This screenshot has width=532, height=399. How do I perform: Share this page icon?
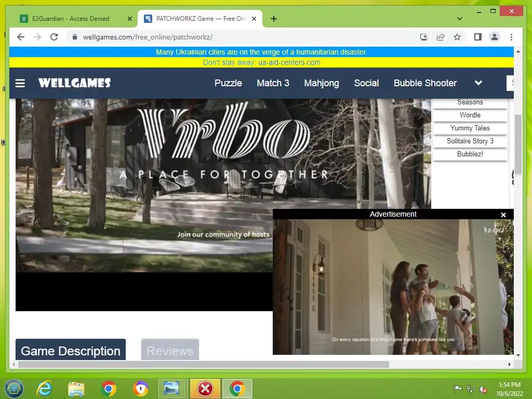pos(441,37)
